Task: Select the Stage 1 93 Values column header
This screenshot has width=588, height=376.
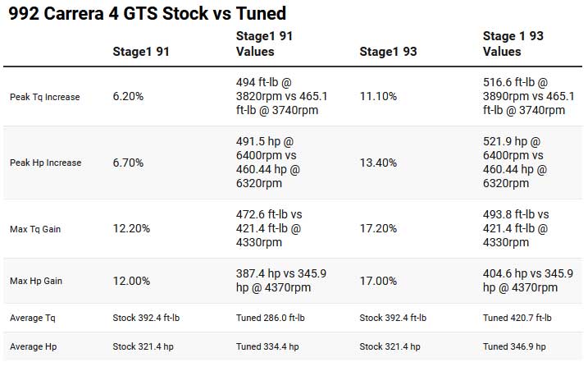Action: point(513,44)
